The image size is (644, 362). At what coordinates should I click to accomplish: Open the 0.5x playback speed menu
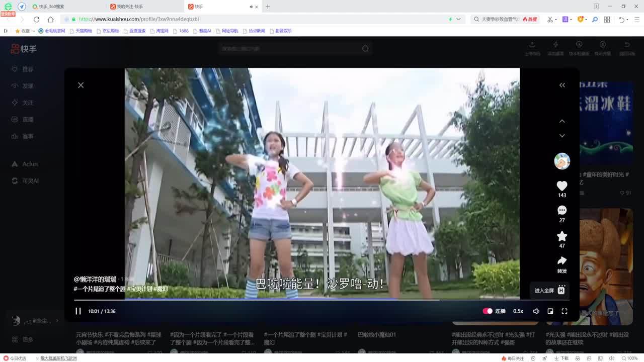518,311
